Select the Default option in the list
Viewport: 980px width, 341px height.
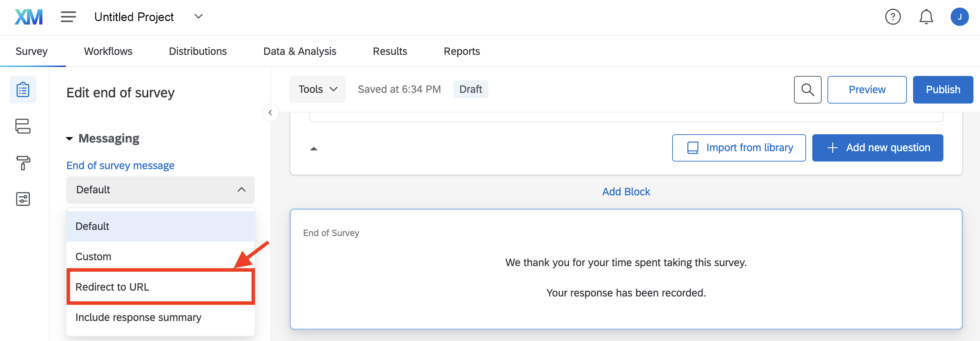point(160,226)
